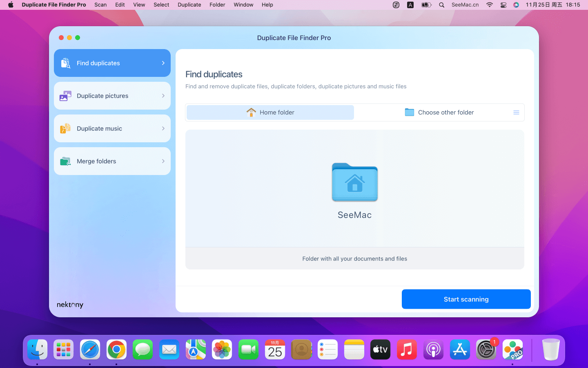Expand the Duplicate music chevron
Viewport: 588px width, 368px height.
coord(163,128)
